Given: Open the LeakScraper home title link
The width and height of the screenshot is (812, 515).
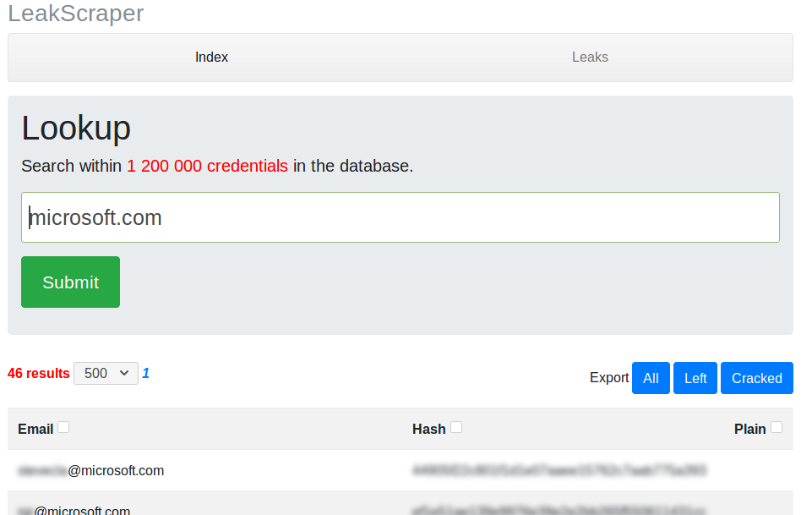Looking at the screenshot, I should [75, 14].
